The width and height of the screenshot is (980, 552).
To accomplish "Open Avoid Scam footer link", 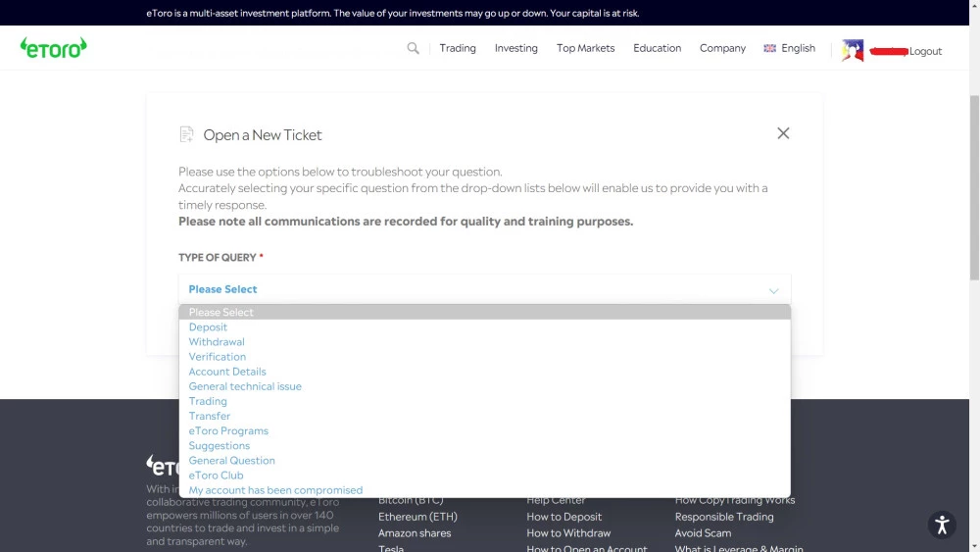I will pos(703,533).
